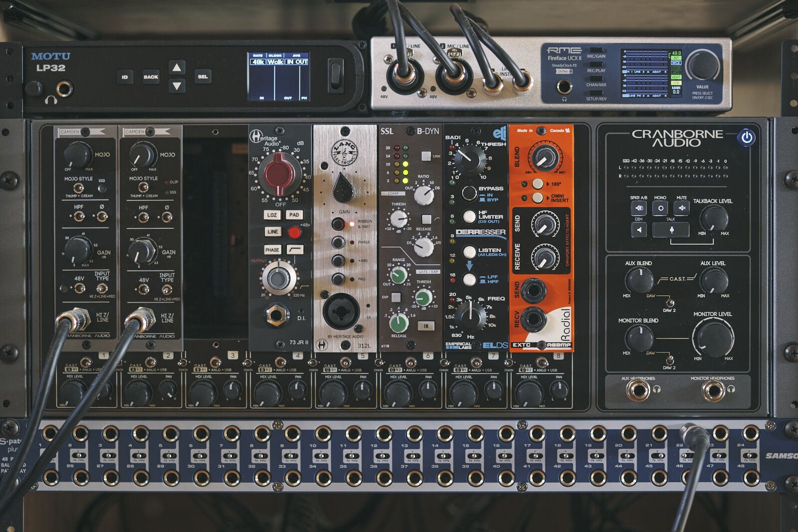This screenshot has width=798, height=532.
Task: Select the MOTU LP32 headphone jack
Action: pos(64,89)
